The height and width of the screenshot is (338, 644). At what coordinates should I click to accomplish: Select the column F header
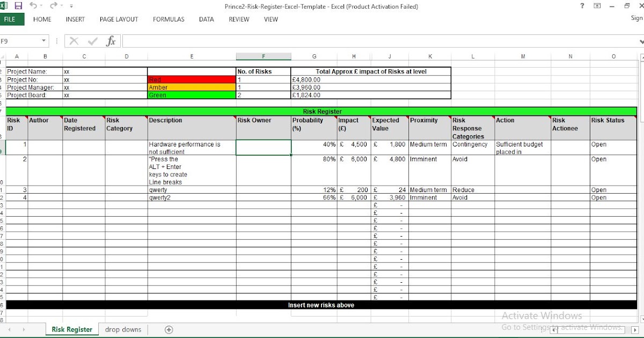tap(264, 56)
